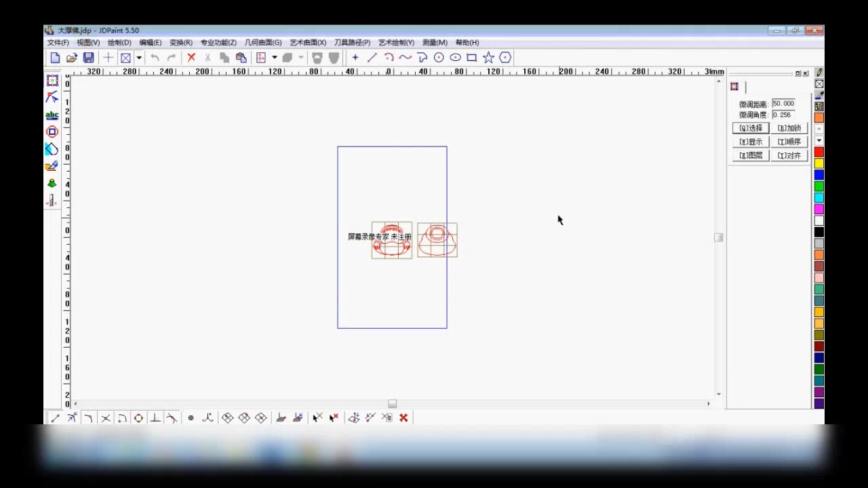Click the green download arrow icon in left toolbar
Viewport: 868px width, 488px height.
(52, 184)
